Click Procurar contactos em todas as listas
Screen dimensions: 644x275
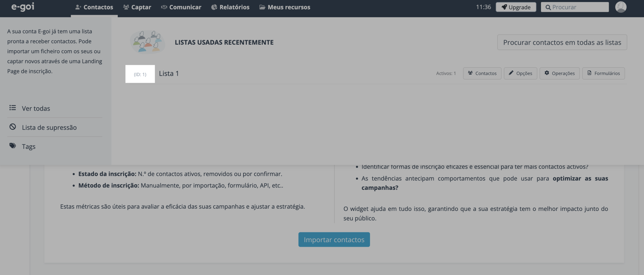point(562,42)
